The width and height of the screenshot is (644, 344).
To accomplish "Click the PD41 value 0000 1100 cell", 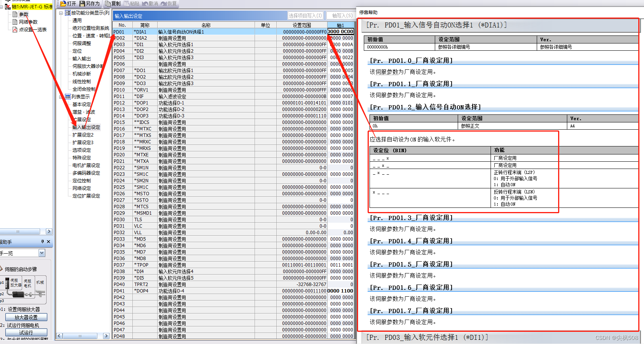I will click(x=341, y=291).
